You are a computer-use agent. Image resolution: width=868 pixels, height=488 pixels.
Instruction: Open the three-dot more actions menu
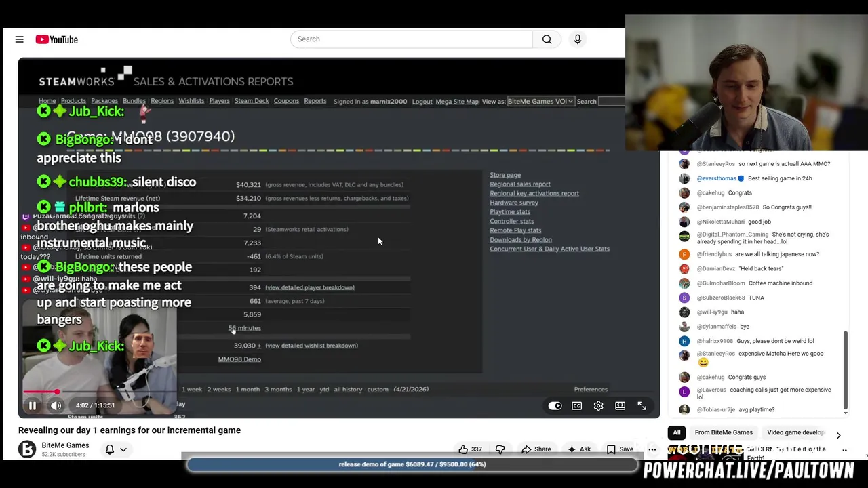click(x=652, y=449)
